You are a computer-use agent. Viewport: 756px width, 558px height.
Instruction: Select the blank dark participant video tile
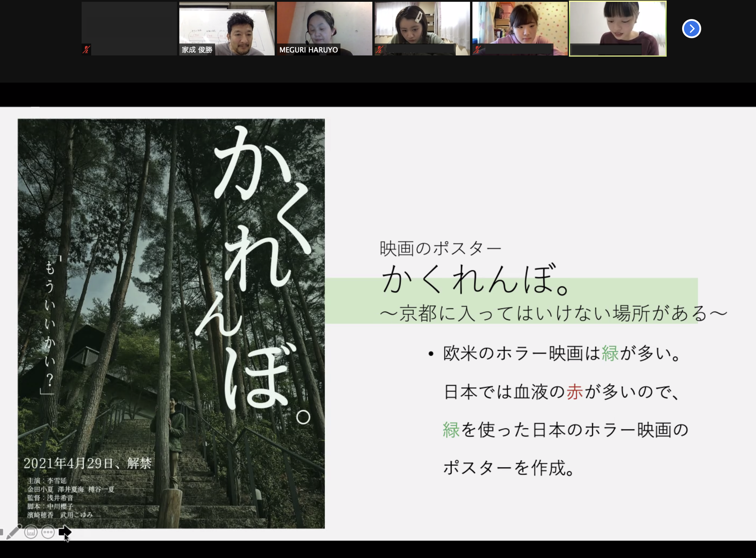coord(129,29)
